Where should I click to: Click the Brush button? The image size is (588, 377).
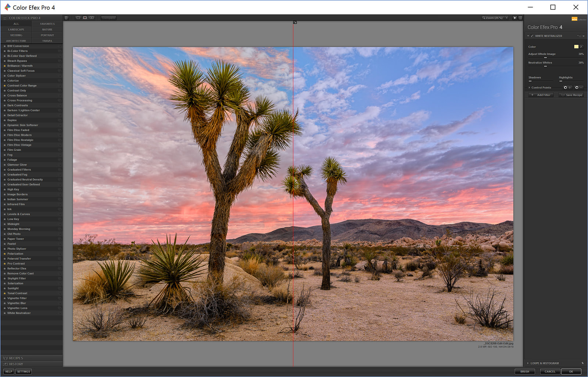[525, 371]
